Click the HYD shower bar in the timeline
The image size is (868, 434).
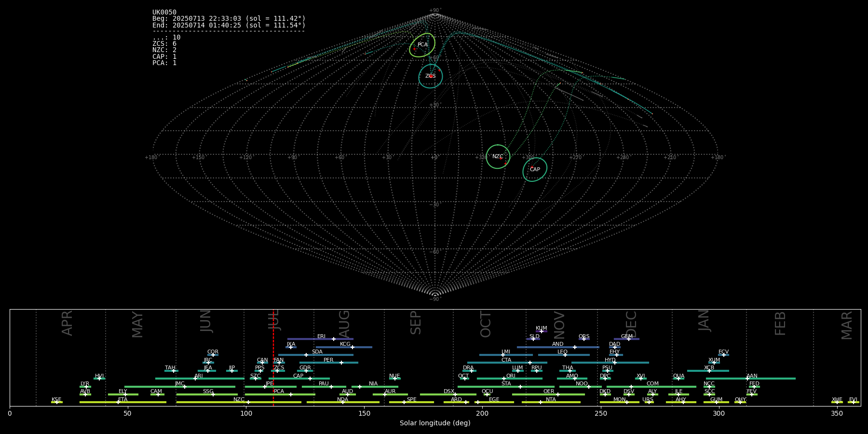pyautogui.click(x=610, y=363)
